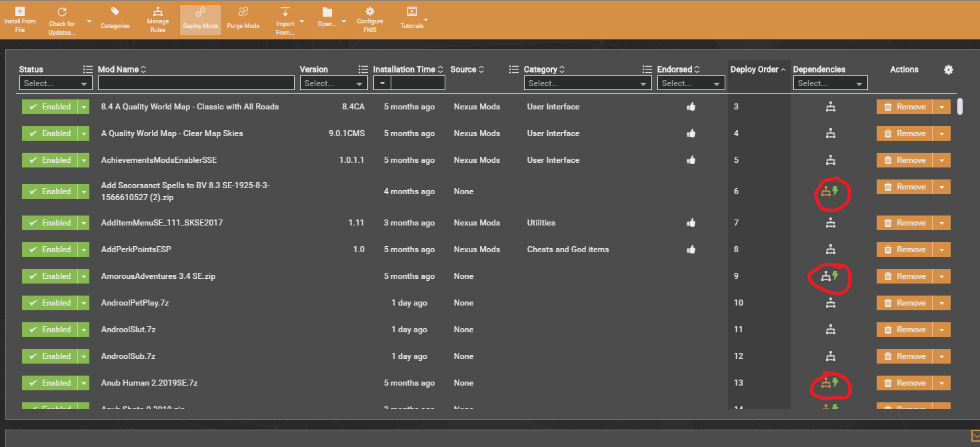This screenshot has height=447, width=980.
Task: Toggle Enabled status for Clear Map Skies
Action: pos(50,133)
